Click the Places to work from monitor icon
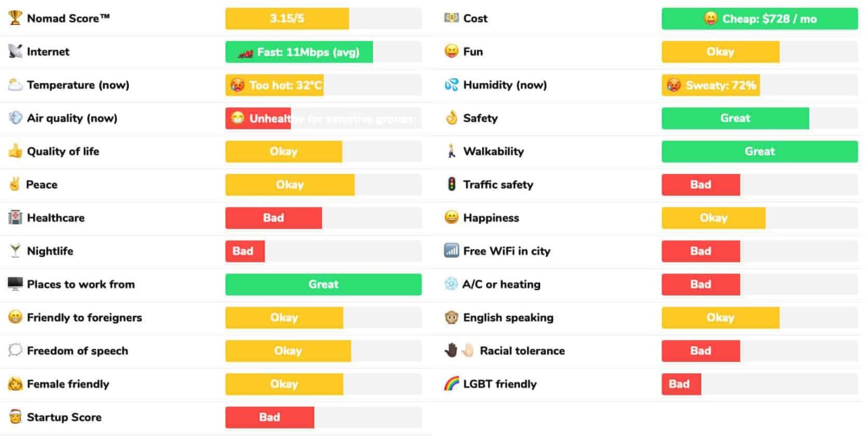Screen dimensions: 868x444 (15, 284)
